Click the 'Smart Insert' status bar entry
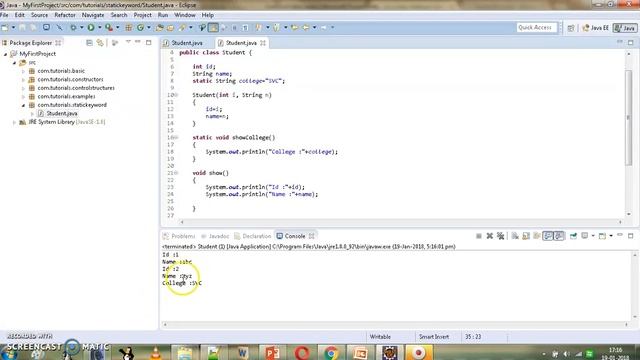This screenshot has height=360, width=640. point(434,337)
